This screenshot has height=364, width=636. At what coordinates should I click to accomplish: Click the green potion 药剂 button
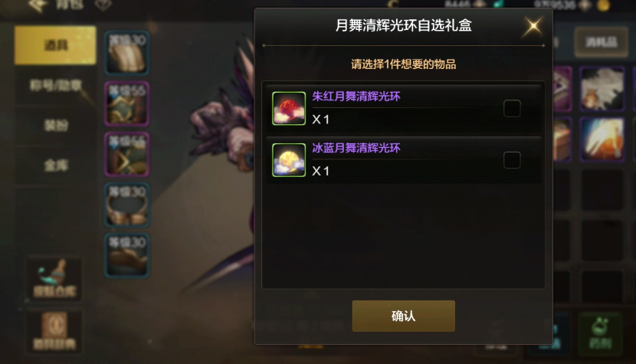pos(600,333)
